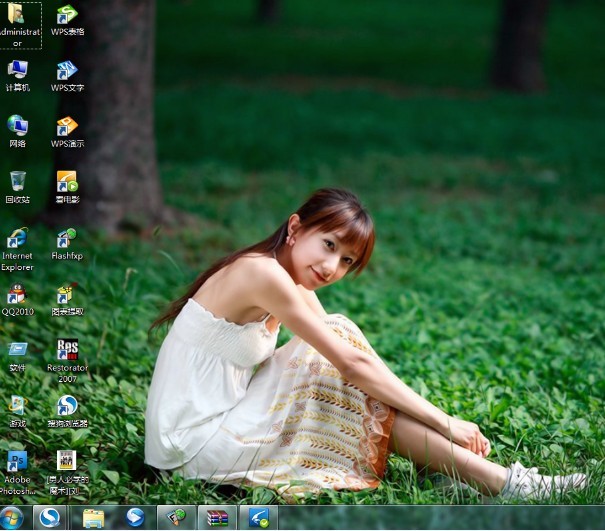Open the 软件 desktop folder icon
Screen dimensions: 605x531
click(x=17, y=350)
